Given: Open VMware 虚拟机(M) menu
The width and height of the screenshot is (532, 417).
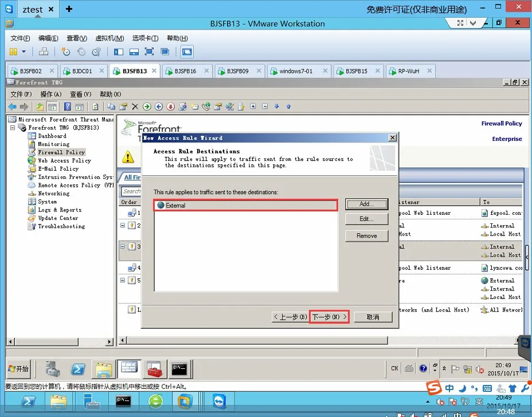Looking at the screenshot, I should (109, 38).
